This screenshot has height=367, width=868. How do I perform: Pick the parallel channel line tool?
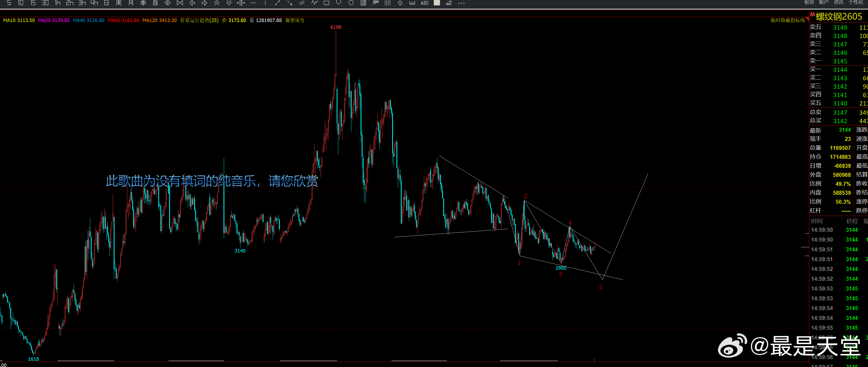point(302,3)
